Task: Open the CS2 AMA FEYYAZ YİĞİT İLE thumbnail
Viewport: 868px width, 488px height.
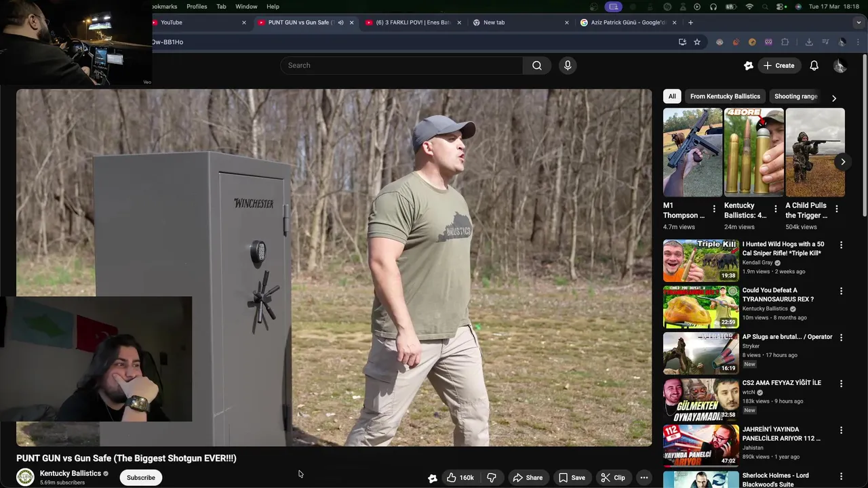Action: point(701,399)
